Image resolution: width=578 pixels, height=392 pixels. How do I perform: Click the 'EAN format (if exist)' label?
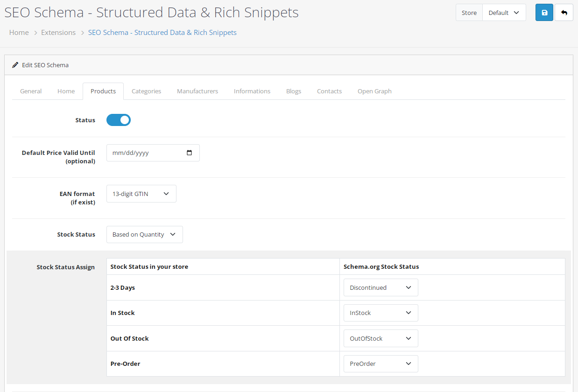(x=77, y=198)
